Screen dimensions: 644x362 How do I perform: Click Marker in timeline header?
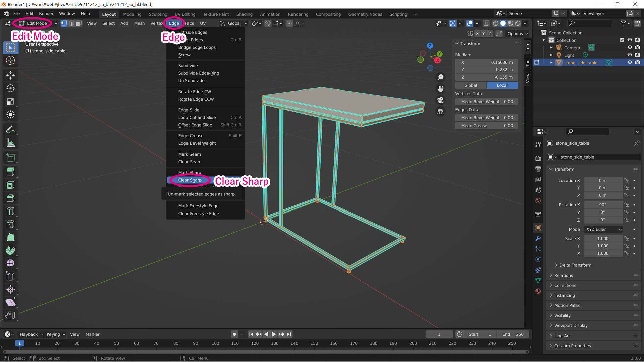tap(92, 334)
